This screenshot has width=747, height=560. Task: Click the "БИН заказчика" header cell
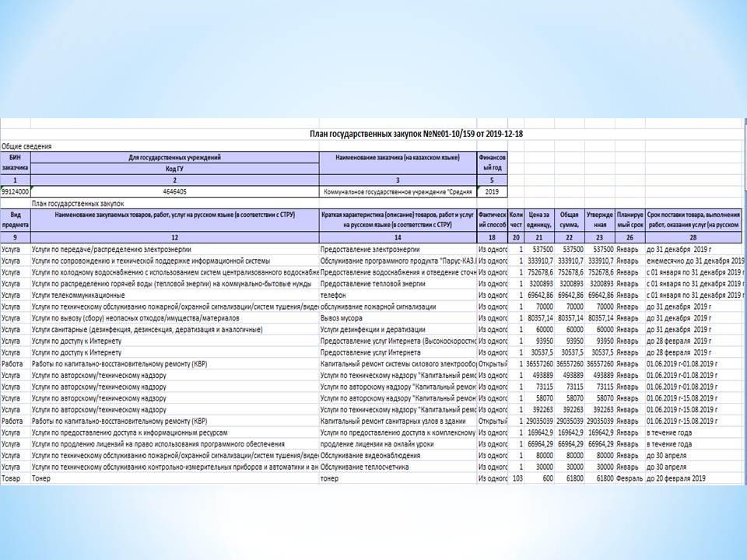[x=16, y=163]
